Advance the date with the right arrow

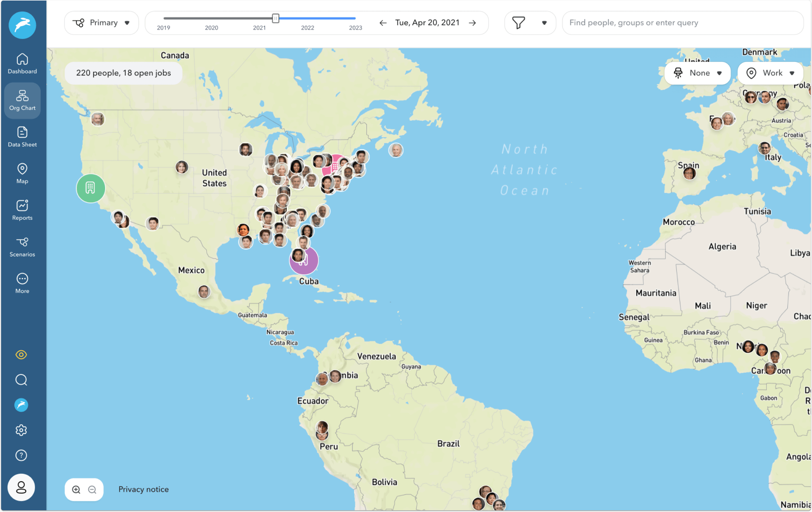pos(472,22)
